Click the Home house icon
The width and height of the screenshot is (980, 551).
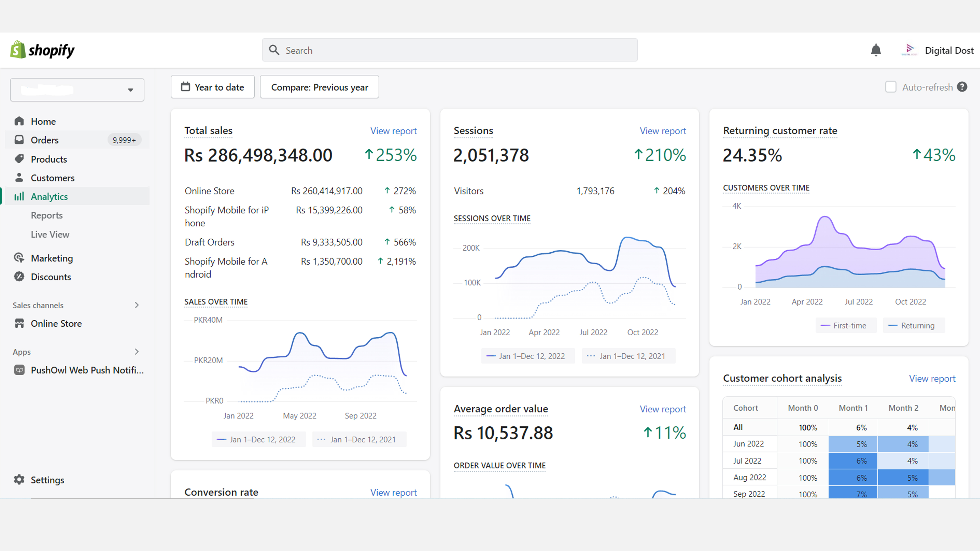pos(19,121)
